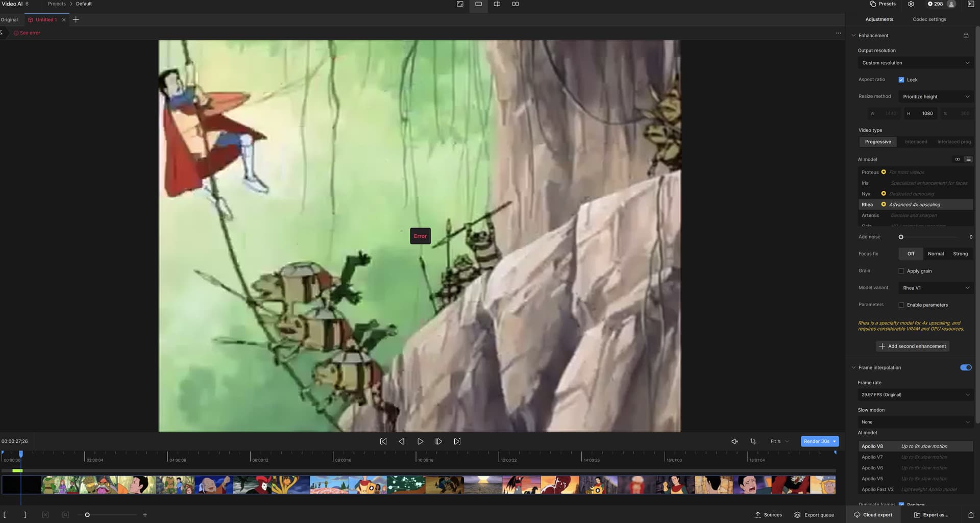Click the 298 credits indicator
This screenshot has width=980, height=523.
pyautogui.click(x=935, y=4)
